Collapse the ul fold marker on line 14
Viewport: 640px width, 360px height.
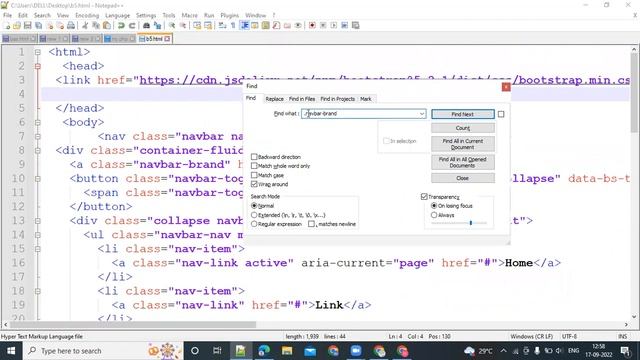pyautogui.click(x=38, y=235)
